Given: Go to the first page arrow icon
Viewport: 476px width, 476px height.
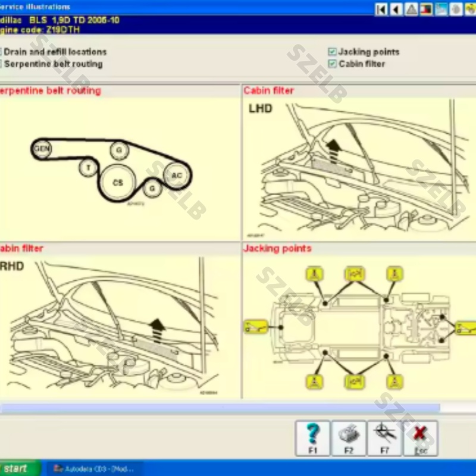Looking at the screenshot, I should tap(381, 10).
